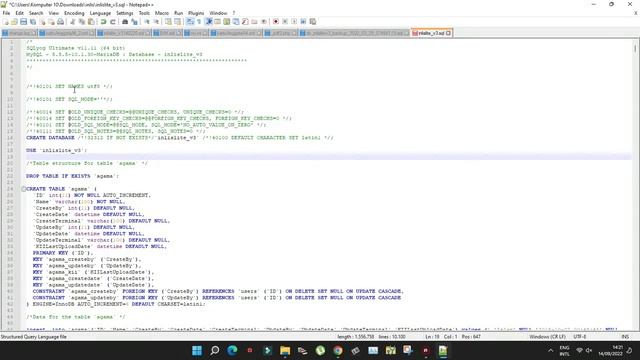Paste from clipboard via toolbar icon

click(91, 21)
